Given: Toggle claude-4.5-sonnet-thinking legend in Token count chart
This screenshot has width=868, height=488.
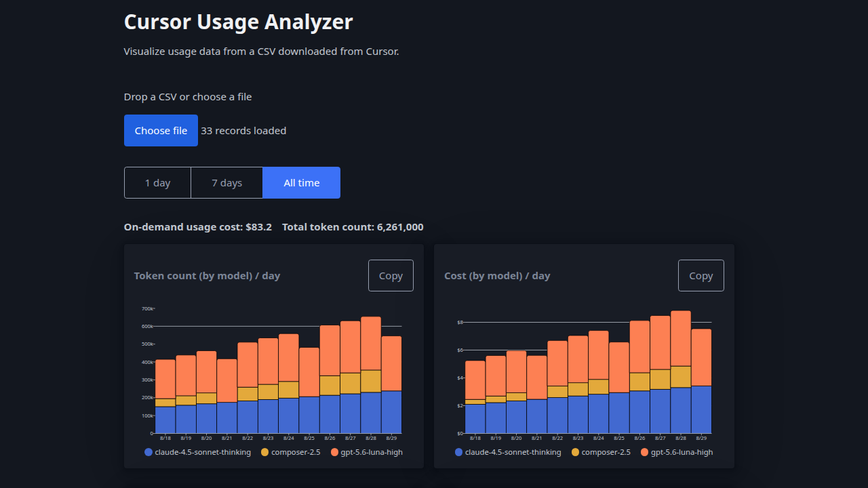Looking at the screenshot, I should (197, 452).
